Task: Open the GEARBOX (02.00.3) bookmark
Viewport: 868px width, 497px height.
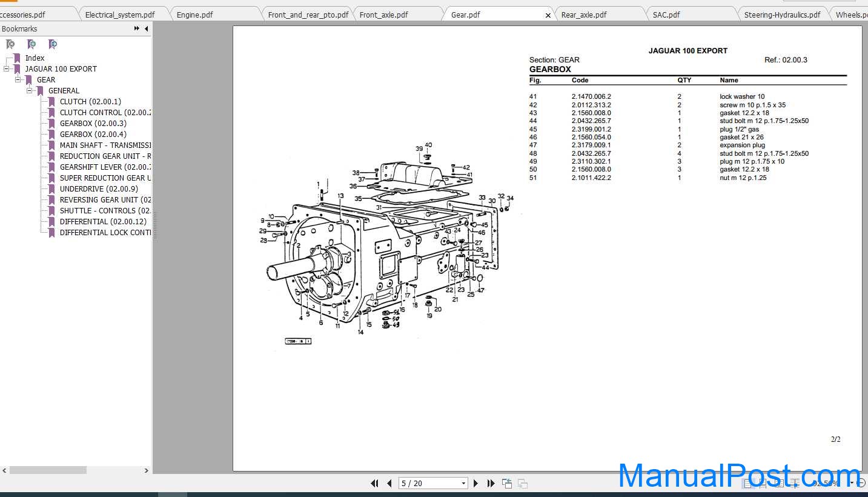Action: point(93,124)
